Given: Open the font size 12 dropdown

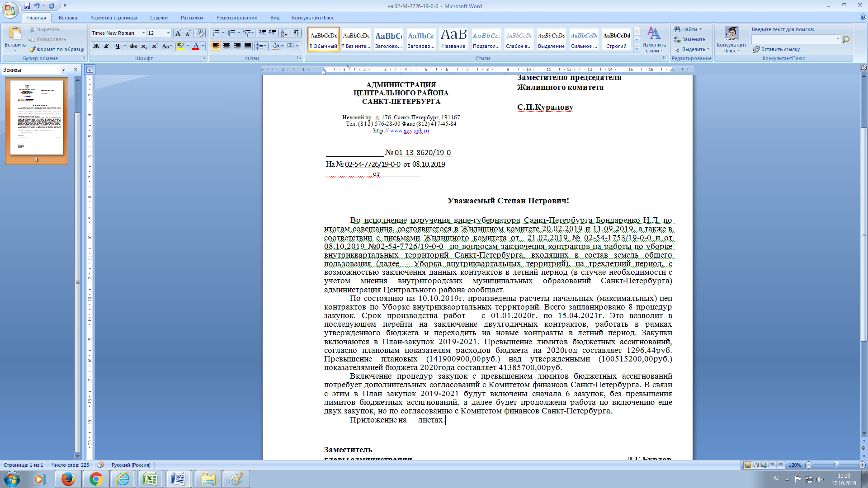Looking at the screenshot, I should [x=168, y=33].
